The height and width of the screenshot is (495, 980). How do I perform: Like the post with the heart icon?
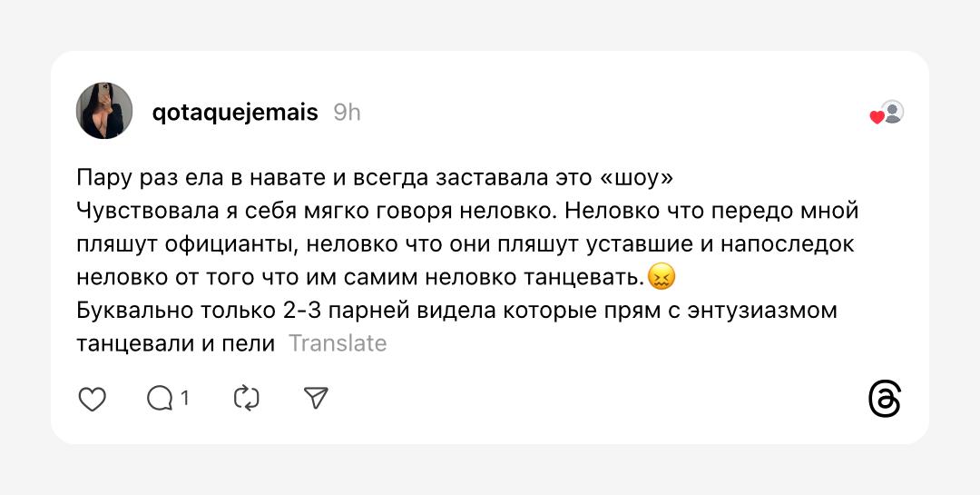[93, 399]
